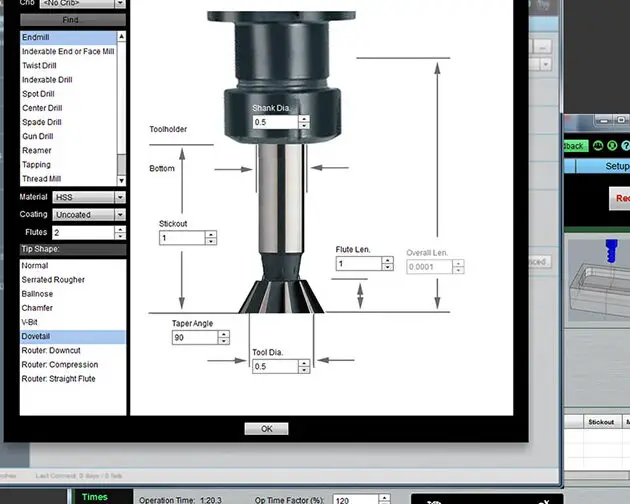Viewport: 630px width, 504px height.
Task: Confirm dialog with OK button
Action: pyautogui.click(x=266, y=429)
